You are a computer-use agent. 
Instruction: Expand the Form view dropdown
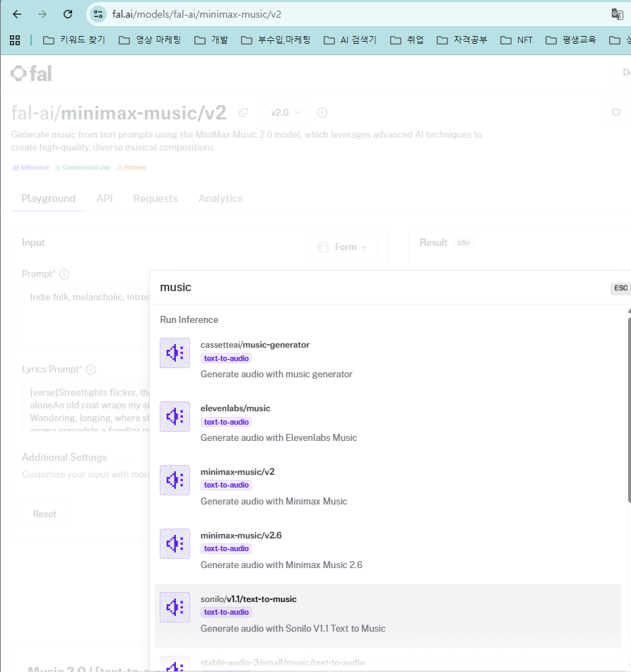(343, 247)
